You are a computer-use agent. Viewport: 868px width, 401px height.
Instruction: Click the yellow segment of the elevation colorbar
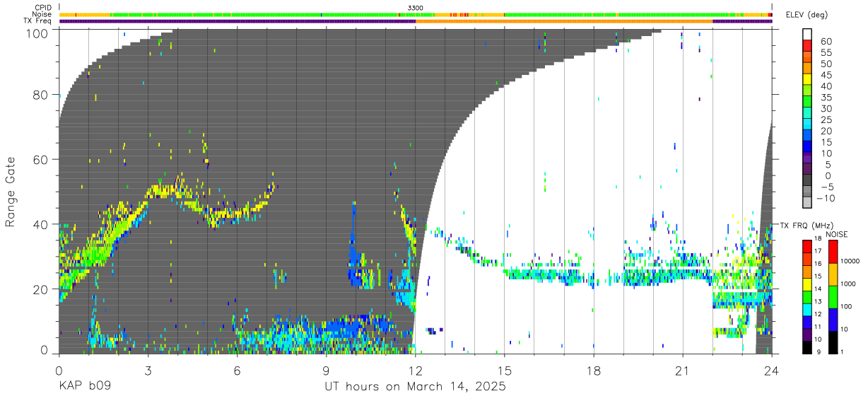[x=807, y=79]
